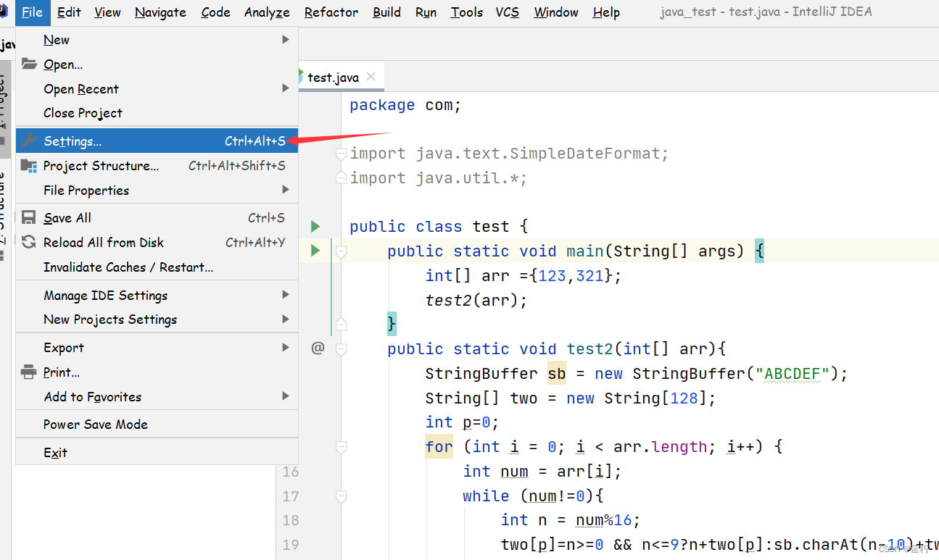Collapse the main method fold marker
The image size is (939, 560).
342,251
